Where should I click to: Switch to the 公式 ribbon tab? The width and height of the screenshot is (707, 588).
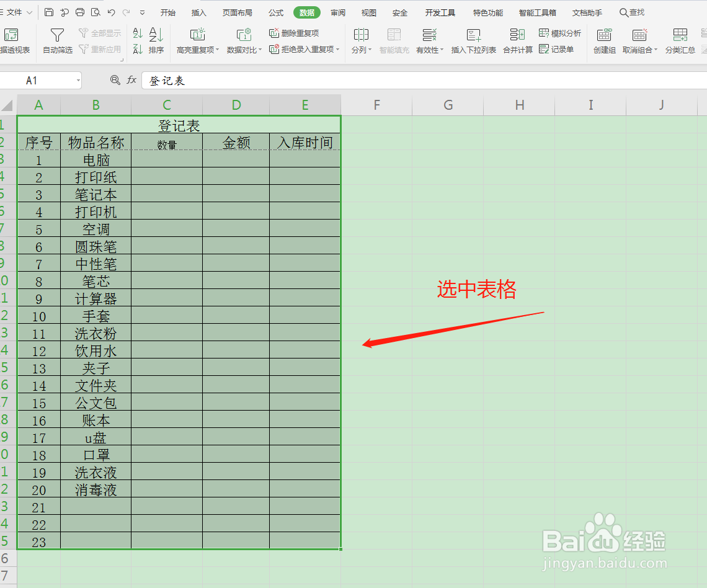(275, 12)
